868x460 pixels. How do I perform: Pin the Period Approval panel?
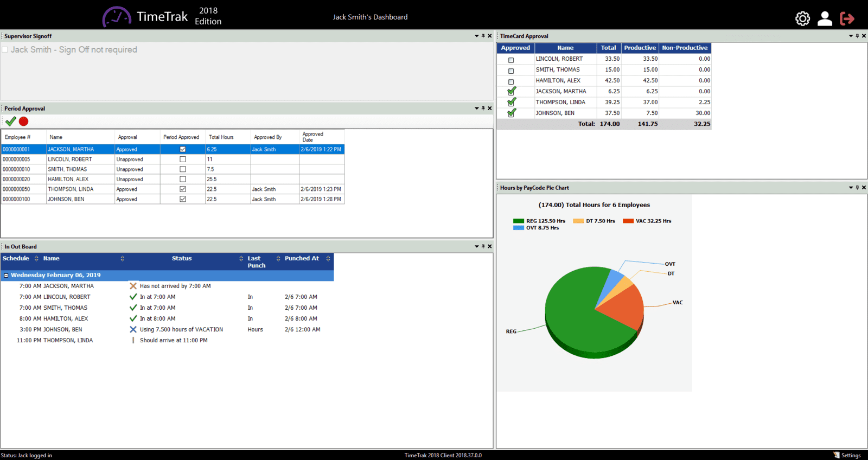[x=483, y=108]
